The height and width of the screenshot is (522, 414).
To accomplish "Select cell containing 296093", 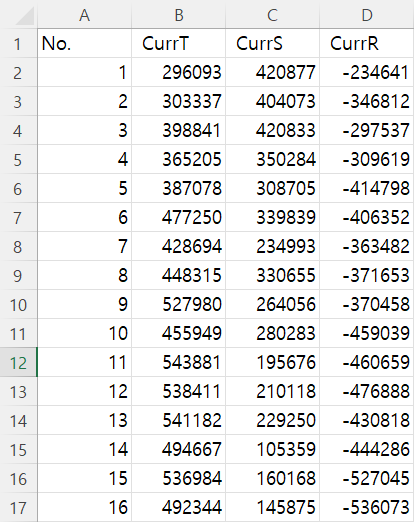I will tap(179, 72).
